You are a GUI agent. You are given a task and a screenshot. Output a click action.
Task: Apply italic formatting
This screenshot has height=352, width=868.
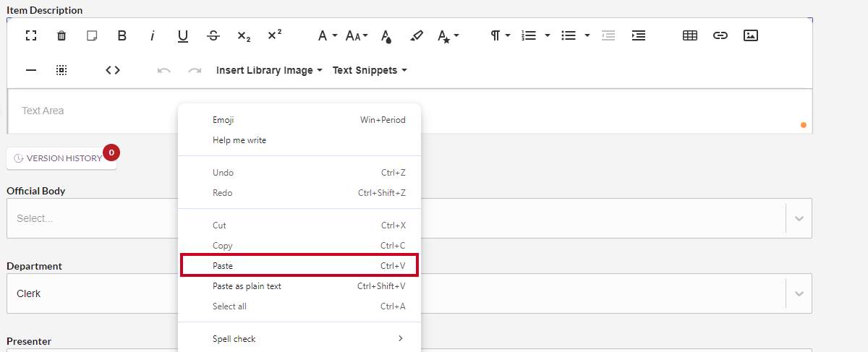click(153, 35)
